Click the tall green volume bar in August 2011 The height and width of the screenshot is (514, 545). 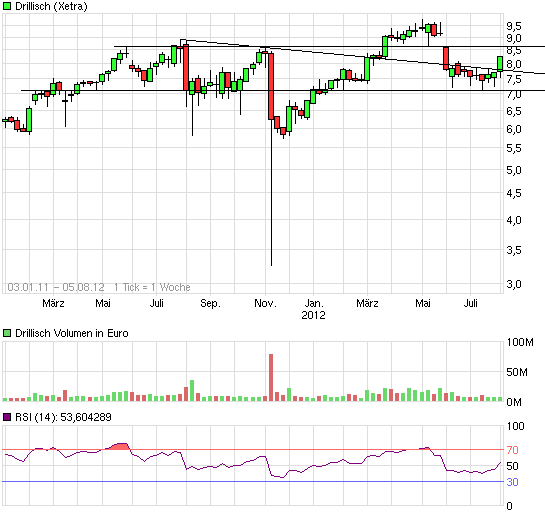point(192,391)
